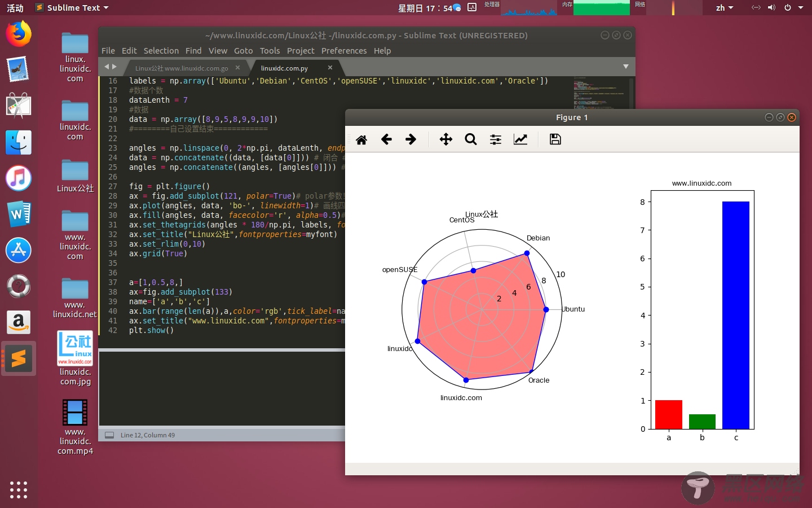Viewport: 812px width, 508px height.
Task: Open the File menu in Sublime Text
Action: pos(108,51)
